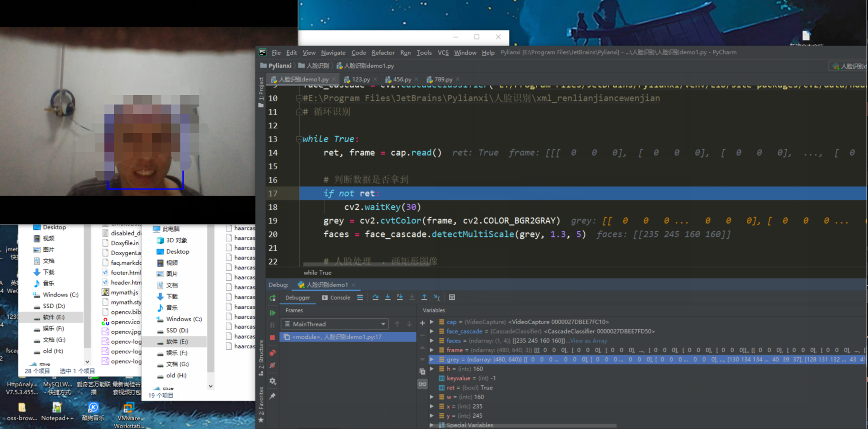This screenshot has height=429, width=868.
Task: Close the 789.py editor tab
Action: pyautogui.click(x=457, y=79)
